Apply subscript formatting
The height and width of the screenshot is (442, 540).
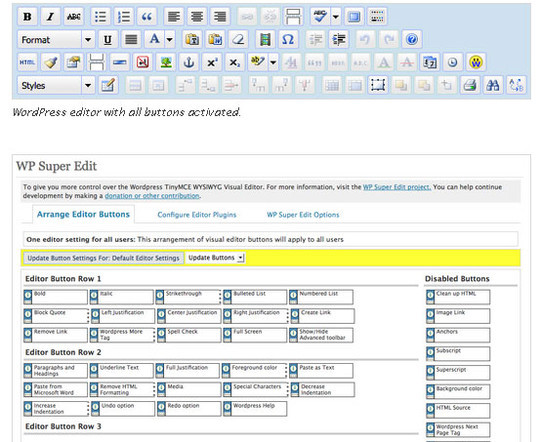click(x=235, y=62)
